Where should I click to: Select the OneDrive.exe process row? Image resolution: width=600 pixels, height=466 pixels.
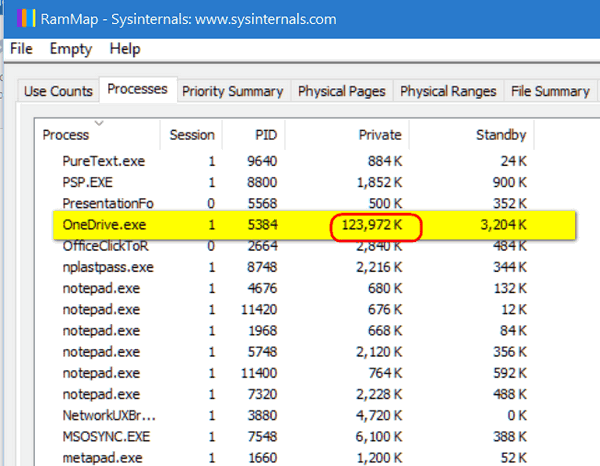(314, 225)
